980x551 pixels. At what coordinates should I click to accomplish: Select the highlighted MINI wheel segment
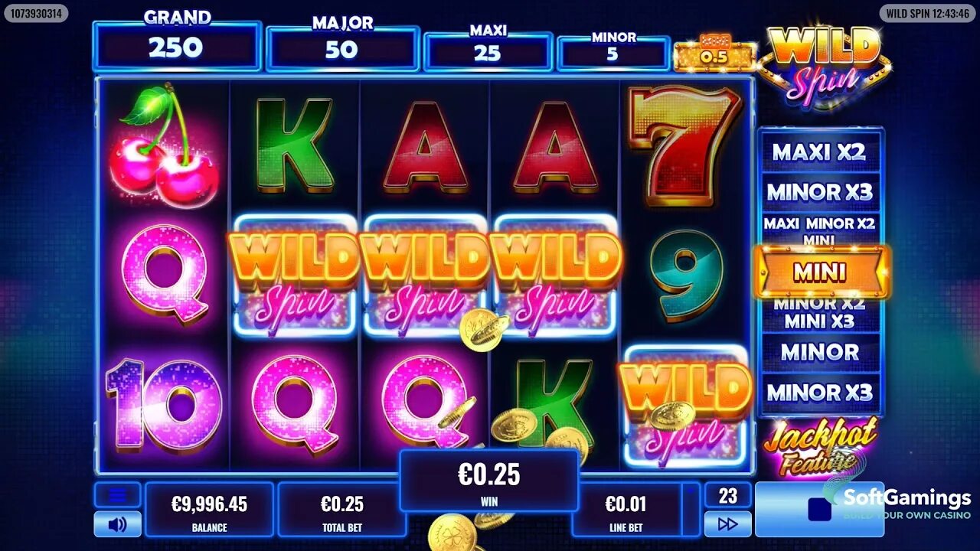[x=820, y=272]
